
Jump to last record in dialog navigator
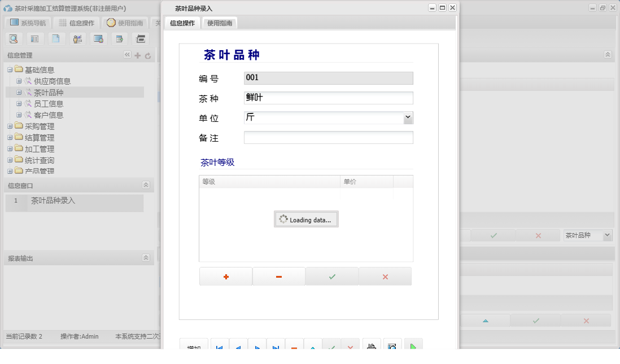tap(276, 345)
